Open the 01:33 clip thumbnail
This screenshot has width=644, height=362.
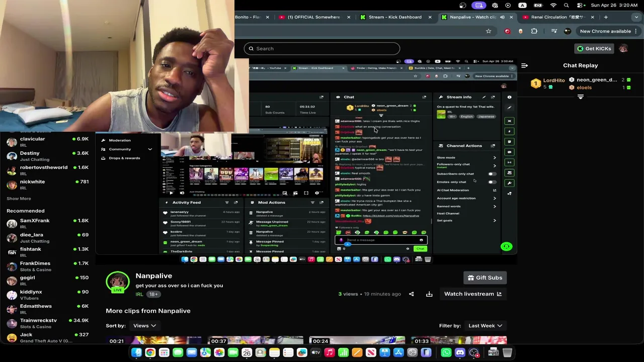point(459,340)
